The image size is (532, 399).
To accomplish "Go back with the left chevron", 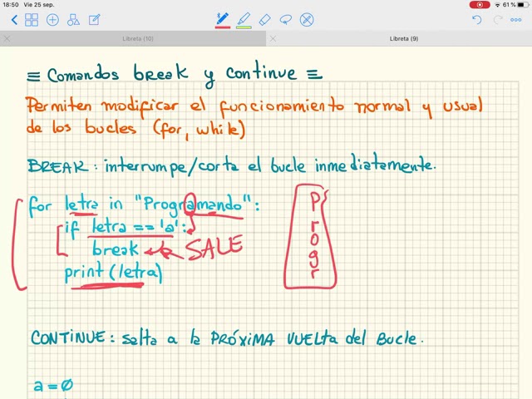I will pyautogui.click(x=14, y=20).
